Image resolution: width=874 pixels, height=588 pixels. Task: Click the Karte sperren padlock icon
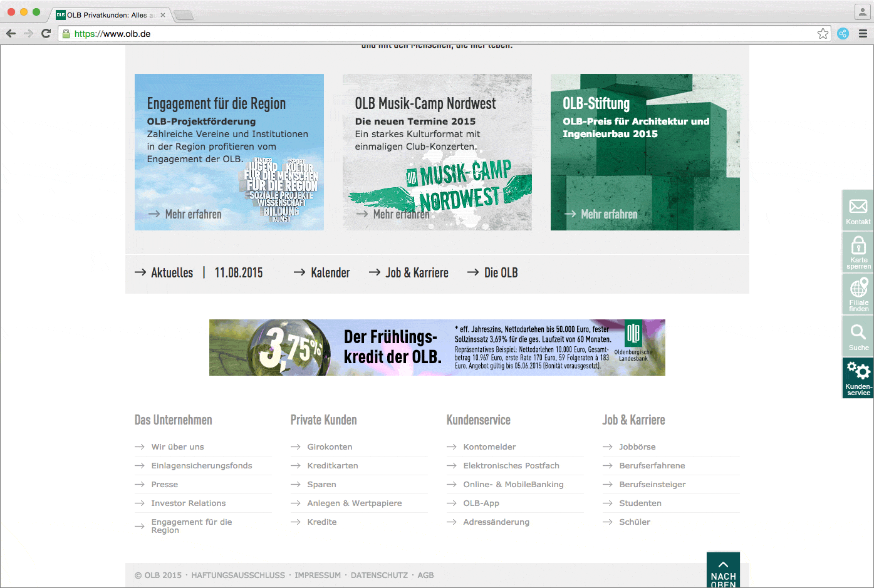click(857, 250)
